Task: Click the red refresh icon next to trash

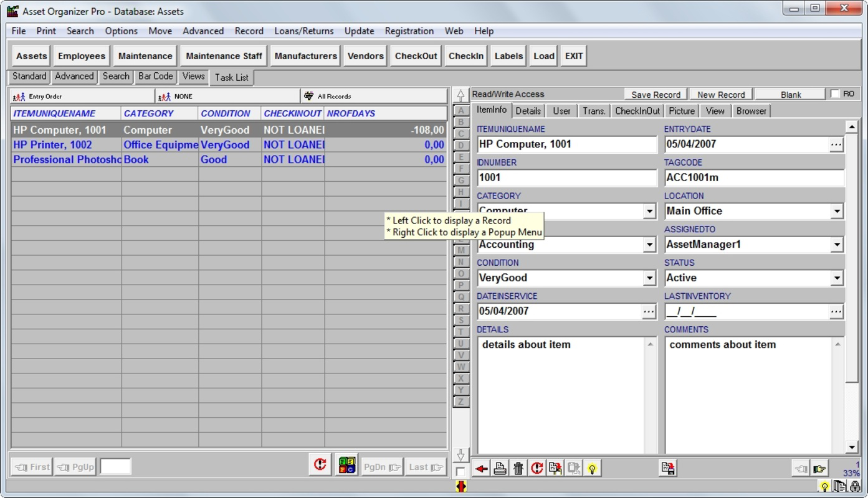Action: click(x=537, y=469)
